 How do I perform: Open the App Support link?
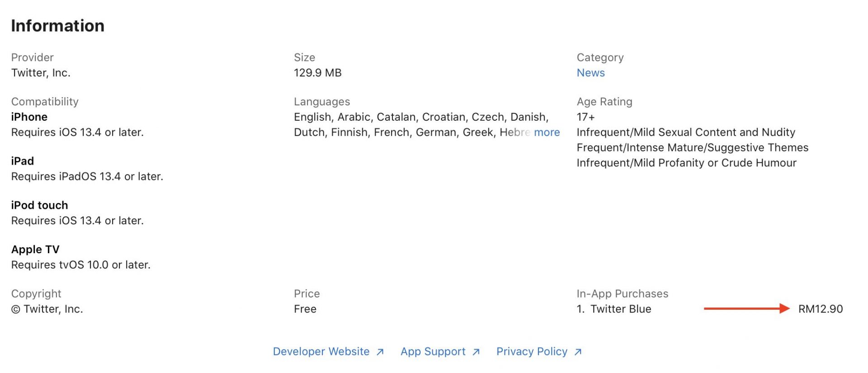(433, 352)
